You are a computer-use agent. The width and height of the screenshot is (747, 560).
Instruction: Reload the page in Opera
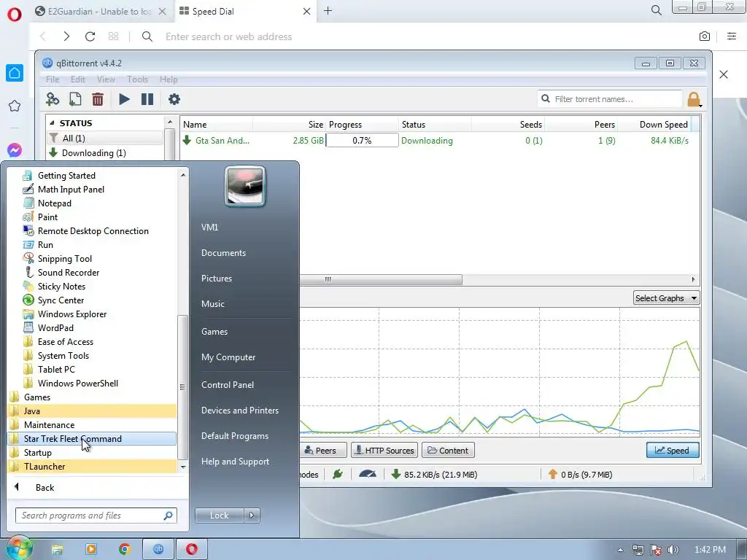point(90,36)
